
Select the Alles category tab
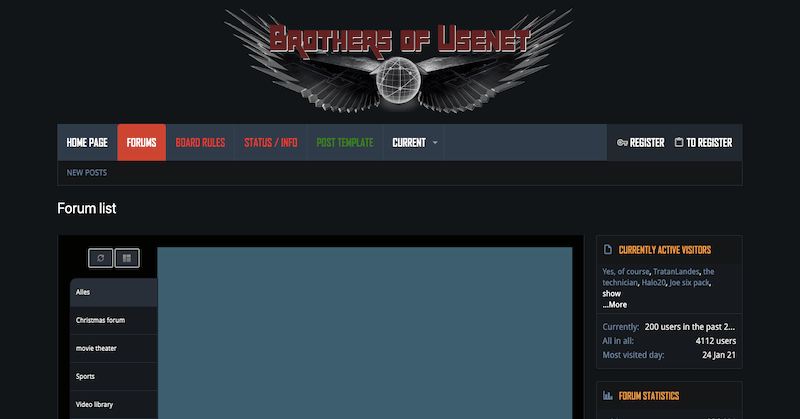tap(113, 292)
